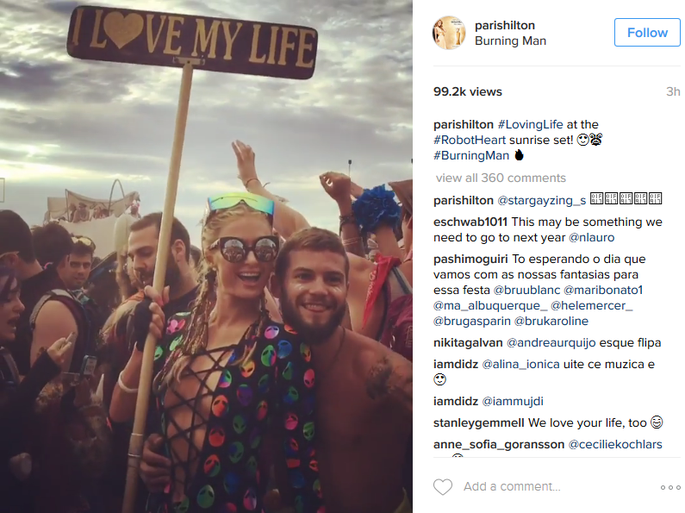Screen dimensions: 685x513
Task: Click the video post to play it
Action: [206, 256]
